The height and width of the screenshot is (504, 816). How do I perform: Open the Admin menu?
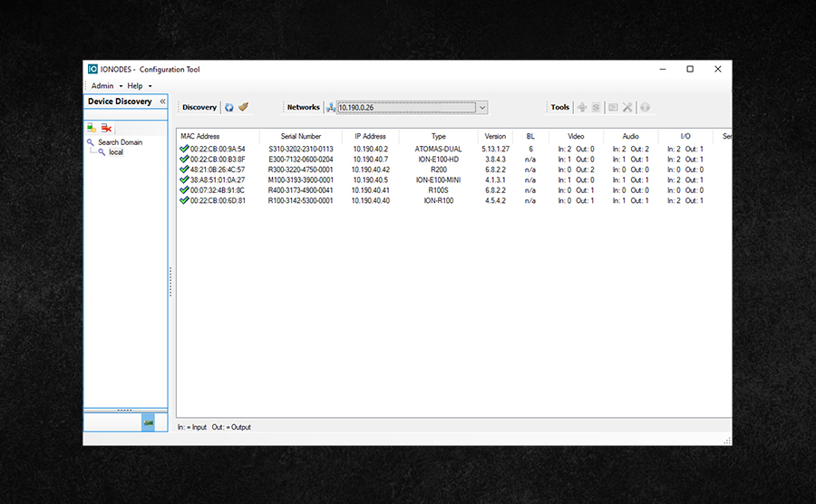click(x=105, y=86)
